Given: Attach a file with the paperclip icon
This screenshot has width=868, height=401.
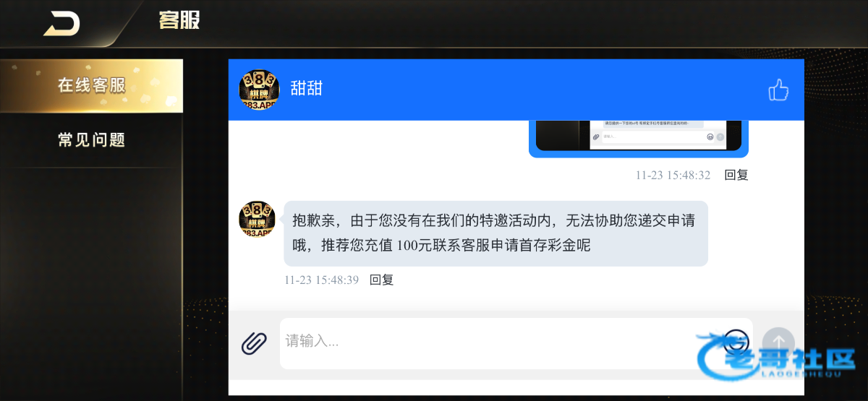Looking at the screenshot, I should click(x=254, y=343).
